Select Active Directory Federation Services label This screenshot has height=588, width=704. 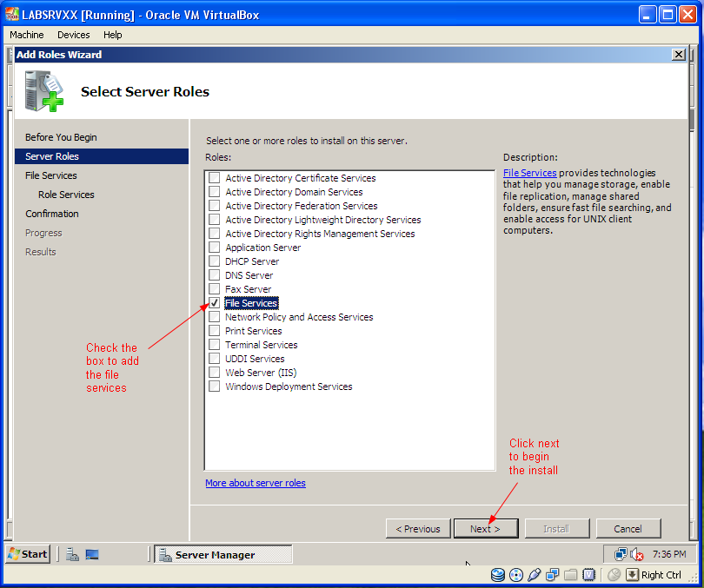point(302,206)
